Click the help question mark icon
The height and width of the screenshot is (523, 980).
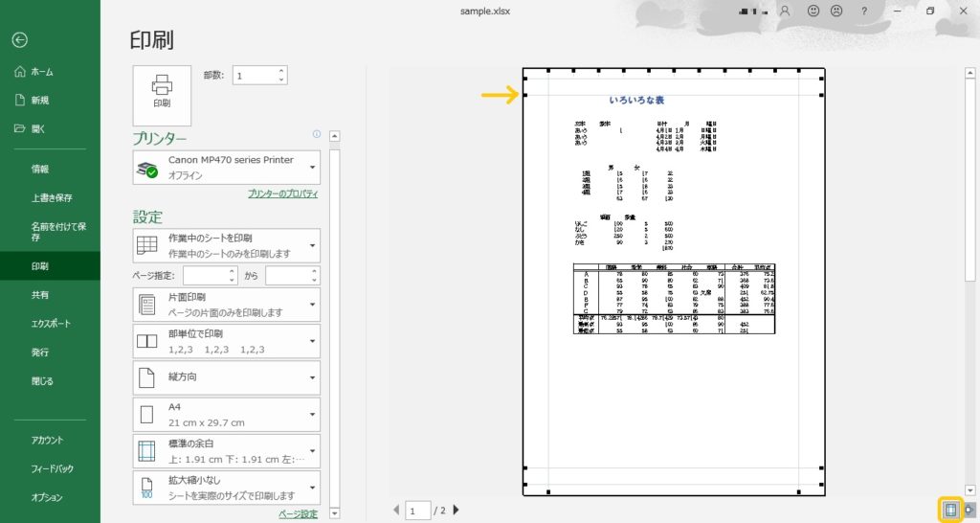click(x=864, y=11)
